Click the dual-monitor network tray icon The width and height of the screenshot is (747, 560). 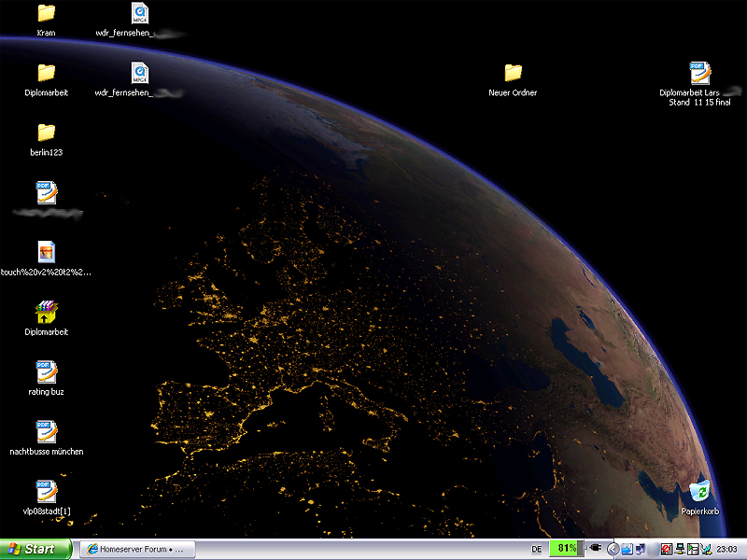click(640, 550)
